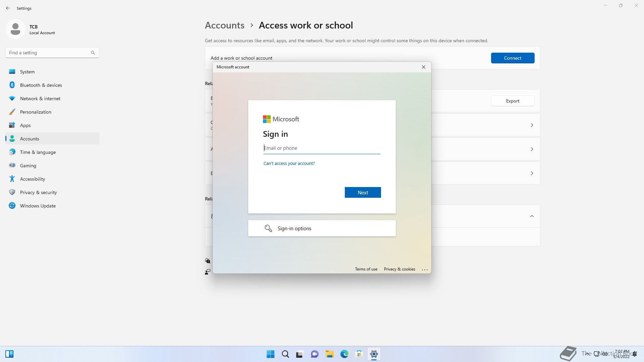Viewport: 644px width, 362px height.
Task: Open Task View on taskbar
Action: 300,354
